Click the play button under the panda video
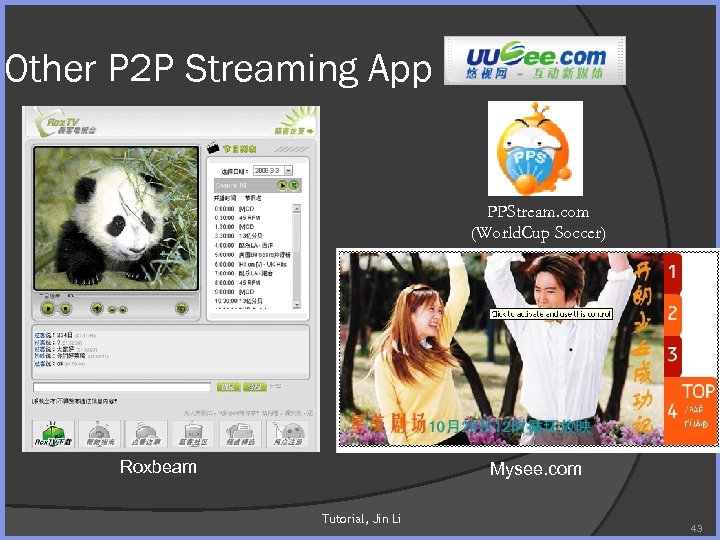The image size is (720, 540). [48, 309]
